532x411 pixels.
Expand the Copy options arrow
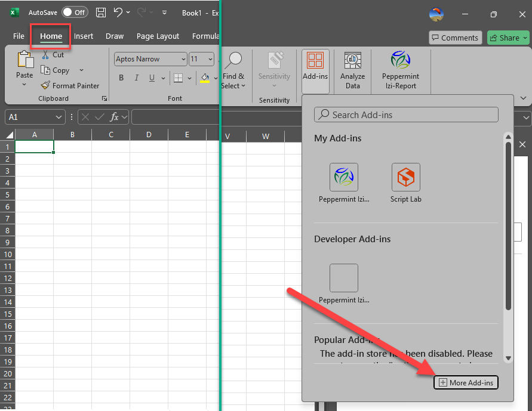click(81, 70)
